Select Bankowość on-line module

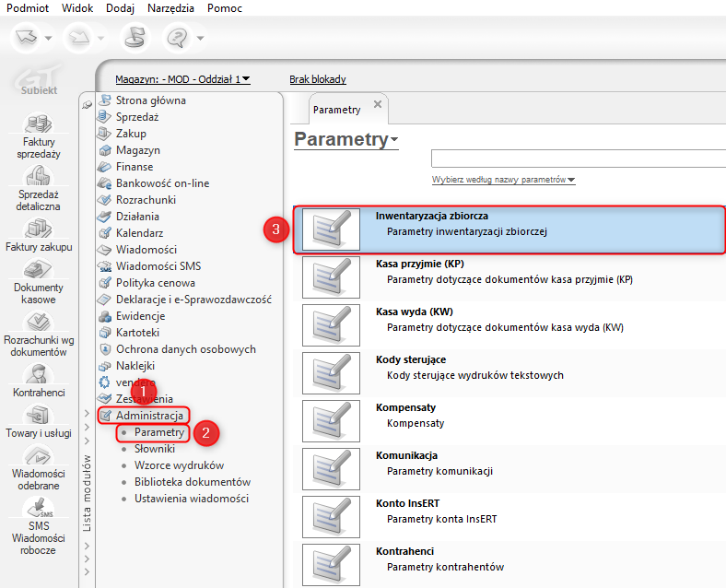[x=162, y=183]
